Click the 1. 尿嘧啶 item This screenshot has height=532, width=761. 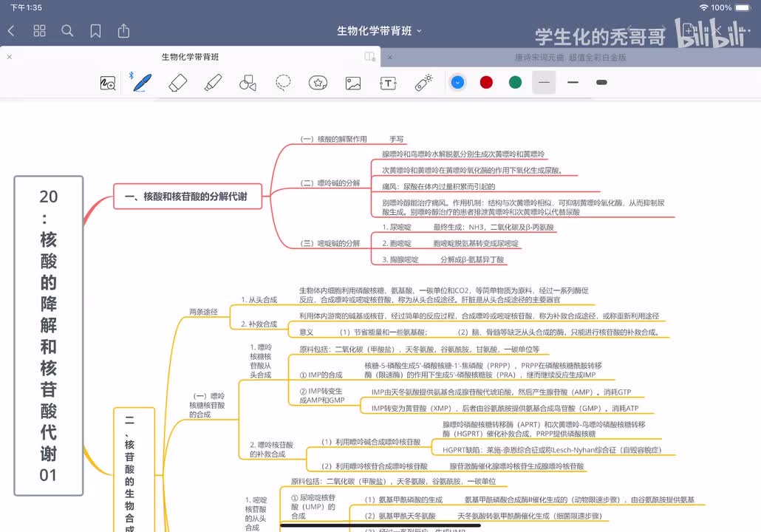pos(397,227)
